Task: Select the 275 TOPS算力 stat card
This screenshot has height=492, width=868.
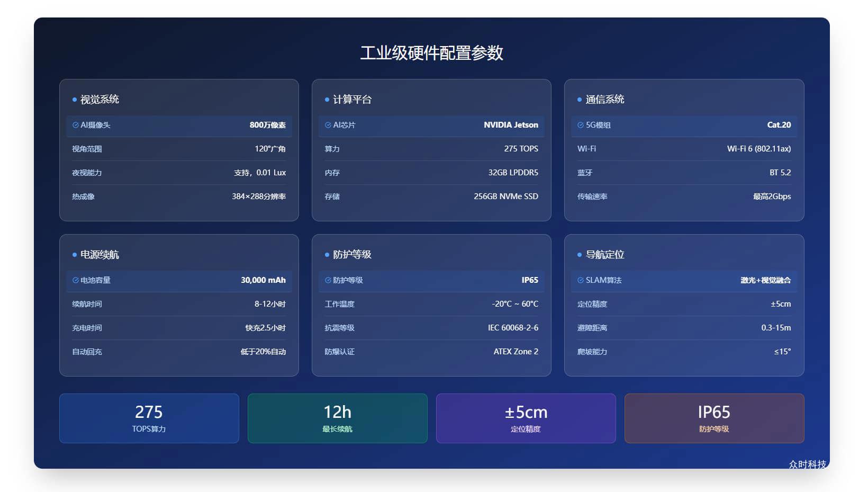Action: coord(149,418)
